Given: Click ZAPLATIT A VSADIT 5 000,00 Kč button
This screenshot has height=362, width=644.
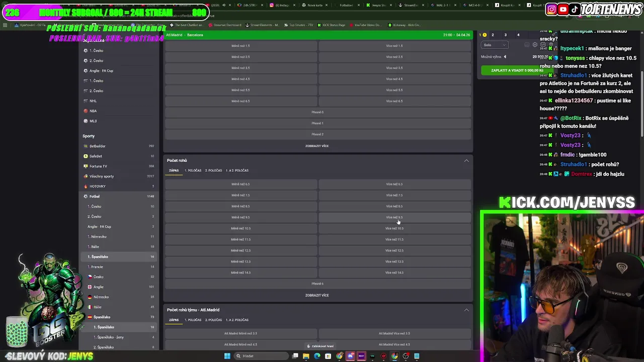Looking at the screenshot, I should (516, 70).
